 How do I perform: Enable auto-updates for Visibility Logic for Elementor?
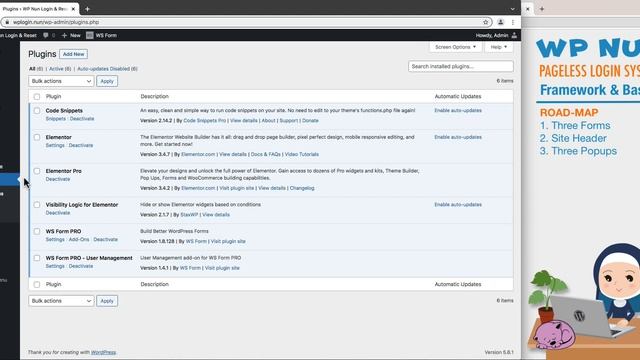point(458,204)
